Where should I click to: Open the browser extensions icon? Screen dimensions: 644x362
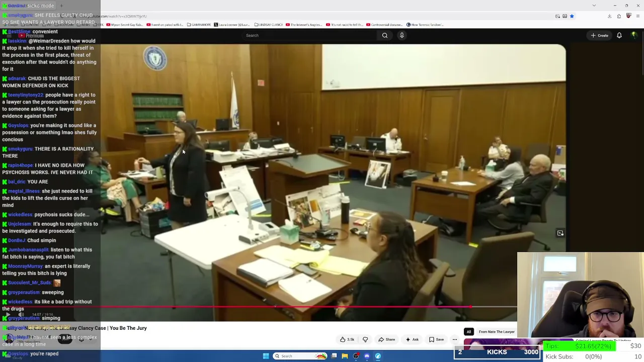click(x=619, y=16)
